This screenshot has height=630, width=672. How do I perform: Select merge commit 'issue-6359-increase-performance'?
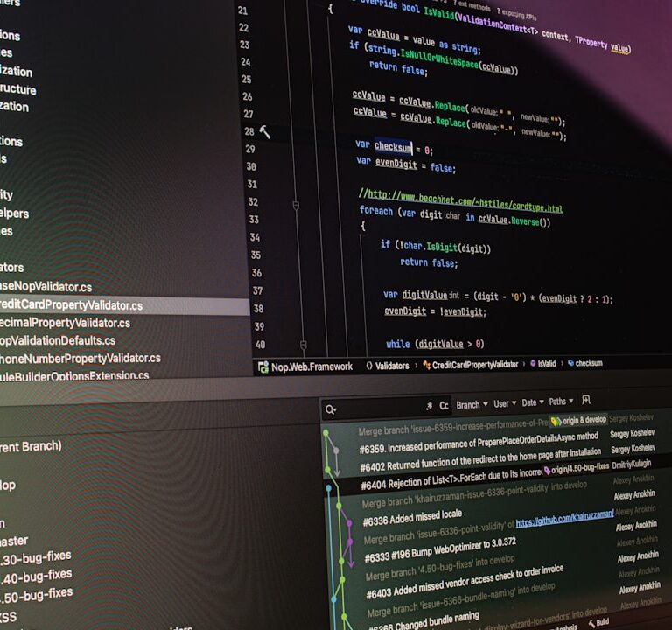point(454,427)
